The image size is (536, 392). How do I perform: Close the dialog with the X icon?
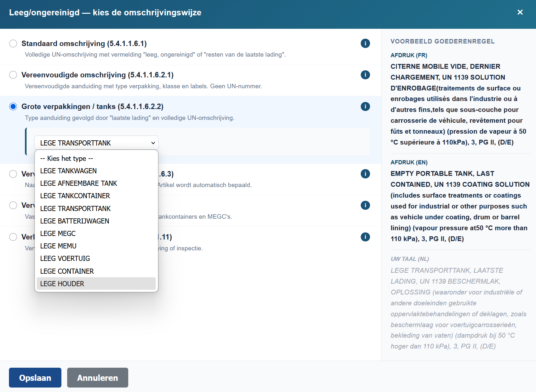coord(520,12)
